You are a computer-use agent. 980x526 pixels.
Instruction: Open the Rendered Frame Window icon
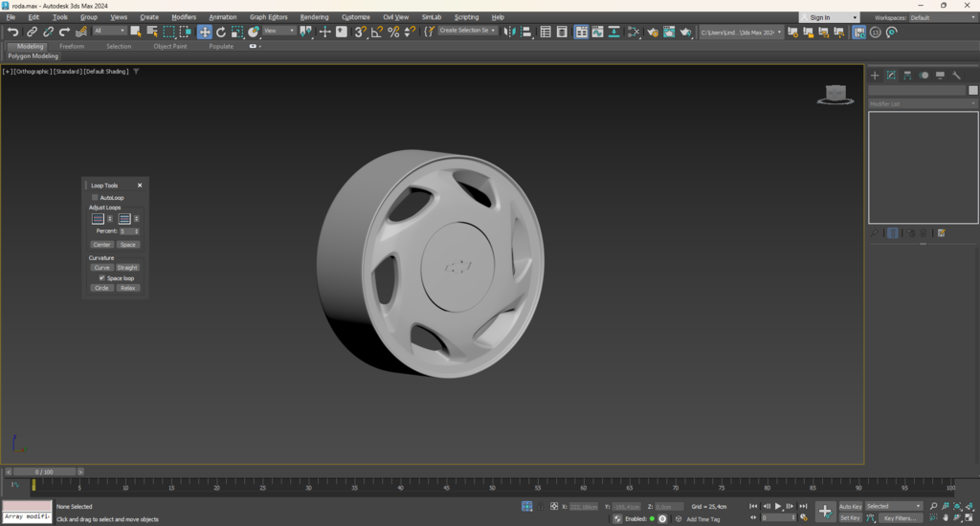pos(669,32)
